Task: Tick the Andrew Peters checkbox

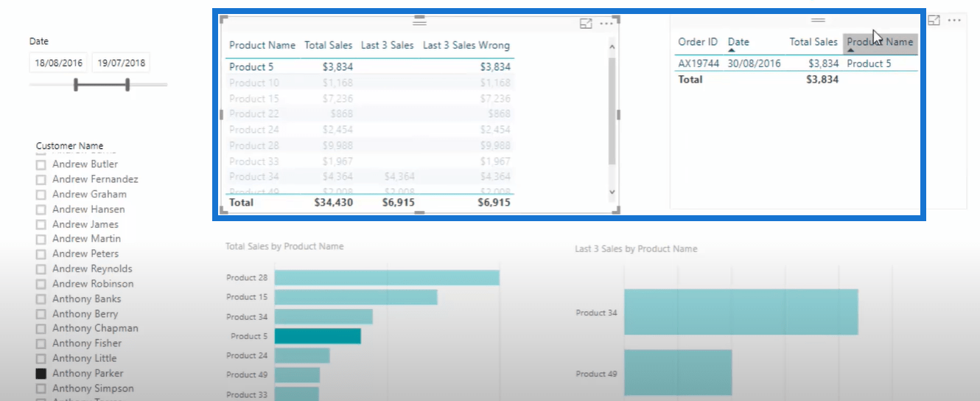Action: click(x=41, y=254)
